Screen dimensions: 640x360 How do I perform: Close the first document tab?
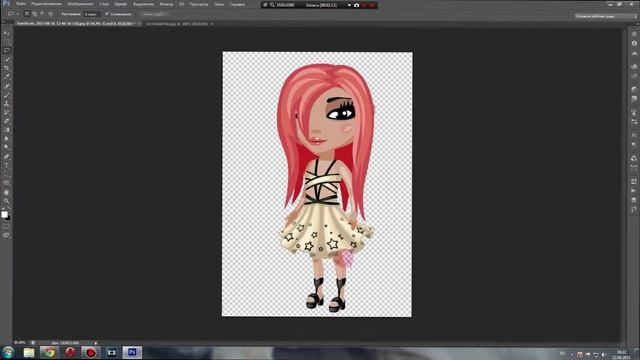pos(139,24)
